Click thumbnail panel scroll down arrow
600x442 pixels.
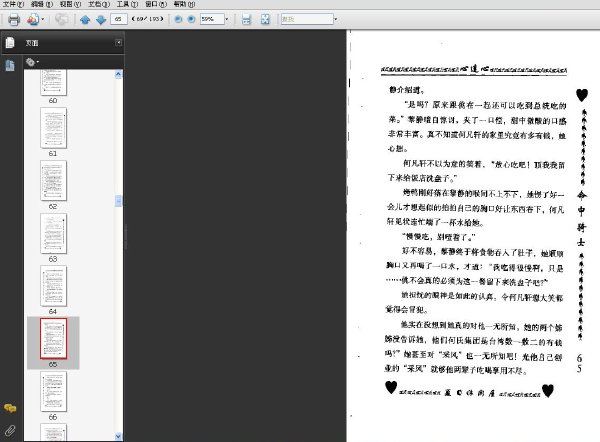(x=119, y=436)
